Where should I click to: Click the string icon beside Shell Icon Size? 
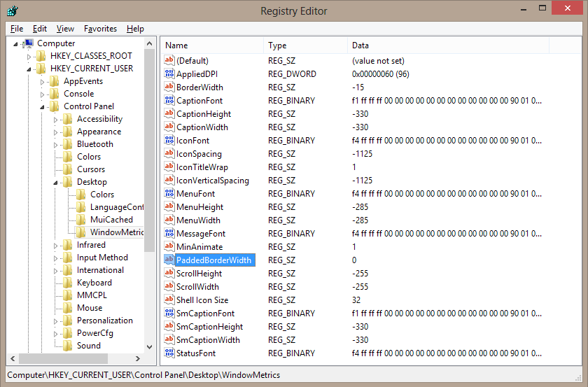(x=169, y=300)
